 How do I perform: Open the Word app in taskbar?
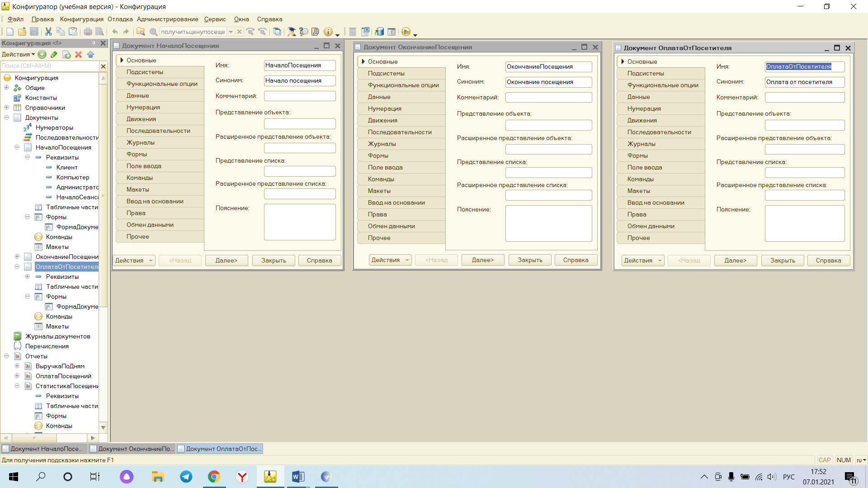[x=298, y=477]
